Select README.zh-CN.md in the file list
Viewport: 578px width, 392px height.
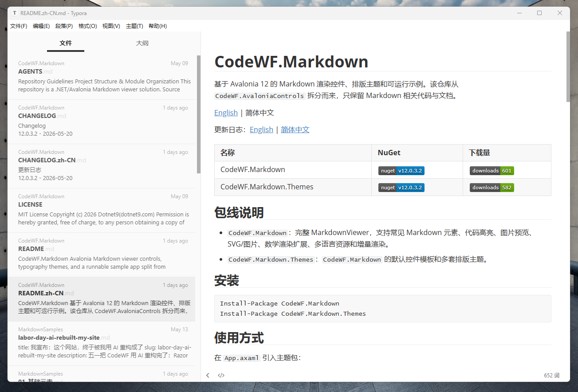point(101,299)
